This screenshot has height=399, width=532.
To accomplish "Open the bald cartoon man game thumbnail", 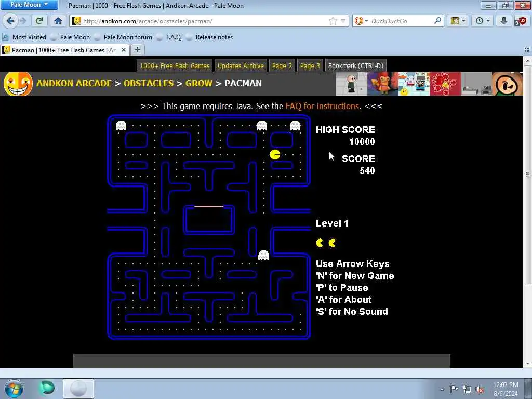I will (352, 84).
